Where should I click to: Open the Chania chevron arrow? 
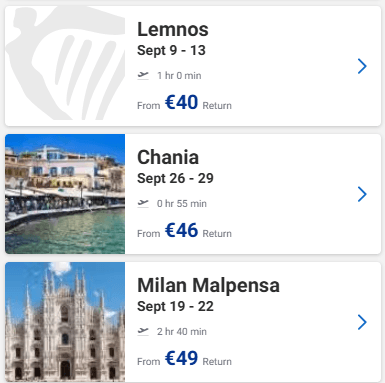[x=362, y=194]
